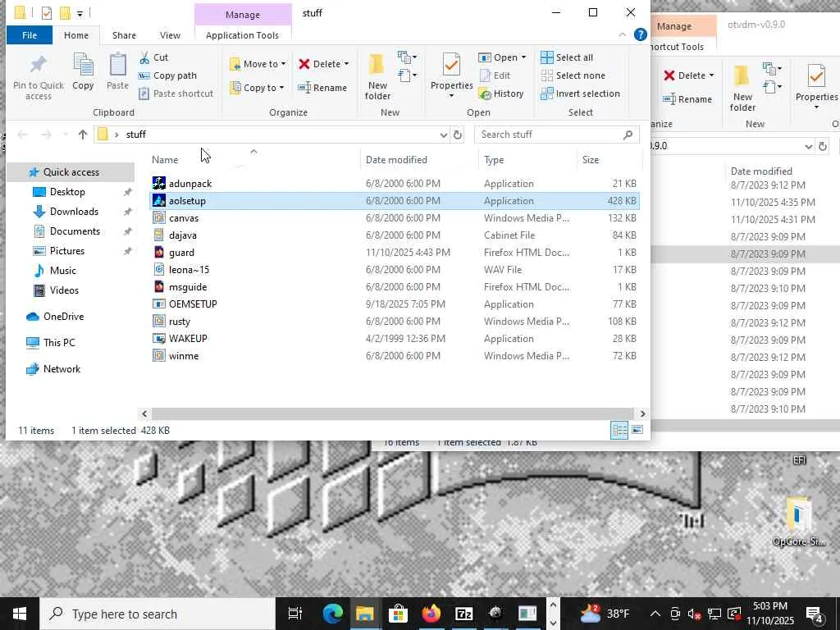Switch to Details view layout icon
Screen dimensions: 840x630
coord(619,430)
